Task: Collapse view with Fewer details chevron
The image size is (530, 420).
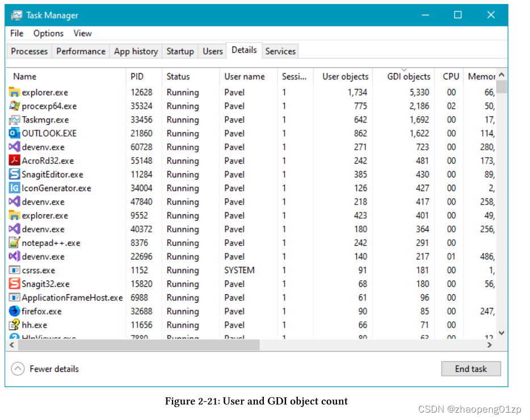Action: tap(18, 368)
